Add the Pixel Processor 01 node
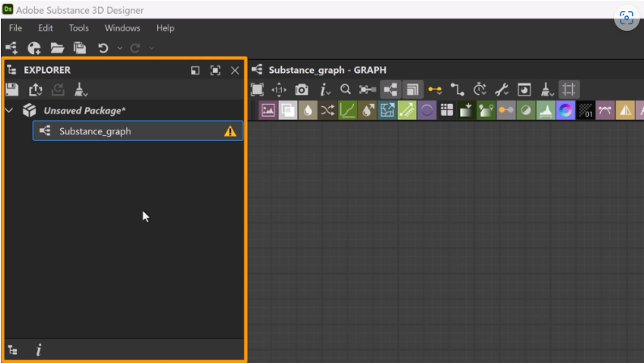Screen dimensions: 644x363 (x=585, y=110)
